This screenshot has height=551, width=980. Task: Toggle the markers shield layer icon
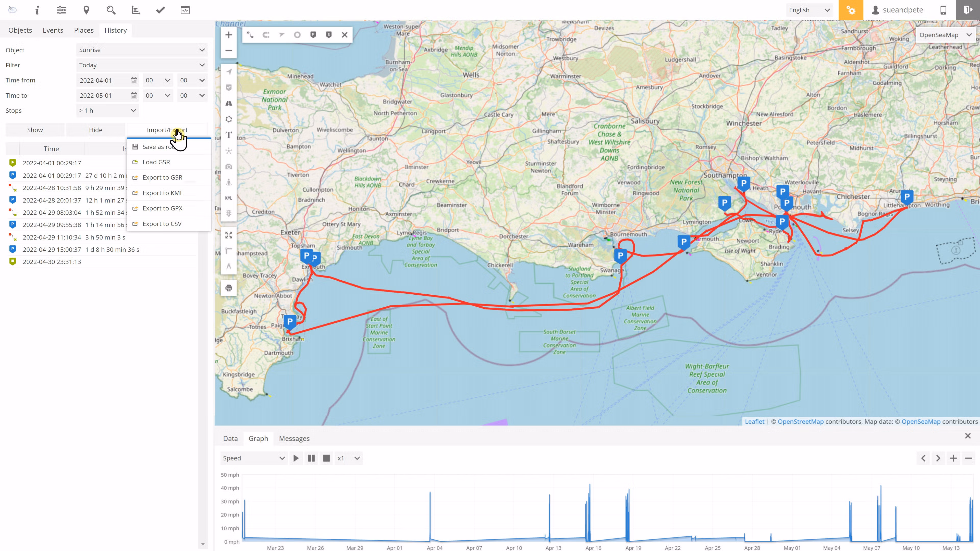pos(229,87)
